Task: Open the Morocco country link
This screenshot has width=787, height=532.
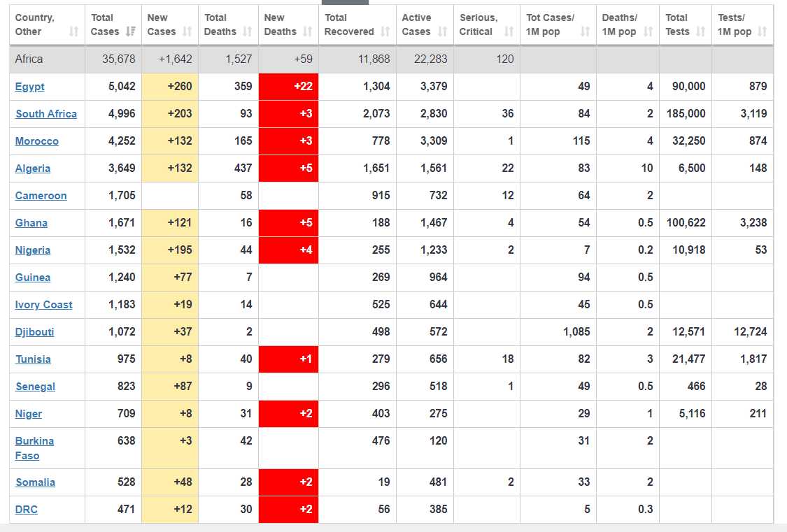Action: tap(36, 141)
